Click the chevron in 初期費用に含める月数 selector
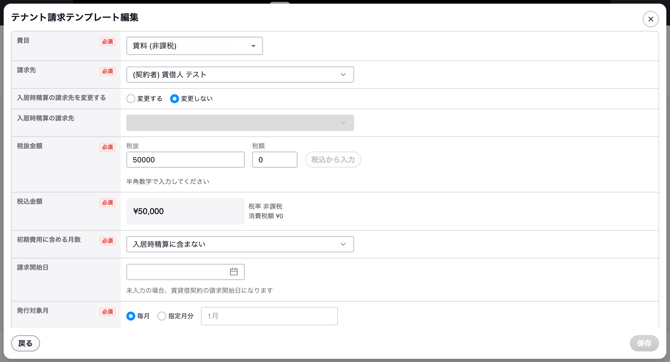Screen dimensions: 670x362 coord(343,244)
